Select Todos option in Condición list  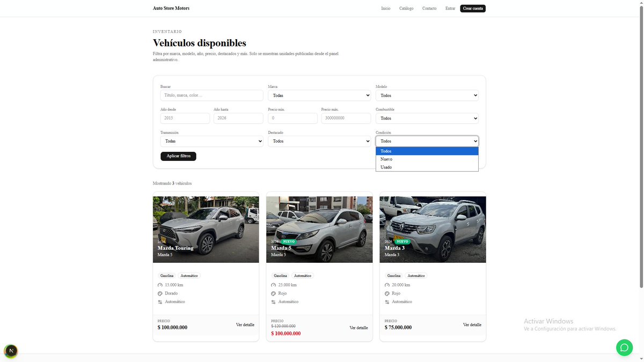click(x=427, y=151)
